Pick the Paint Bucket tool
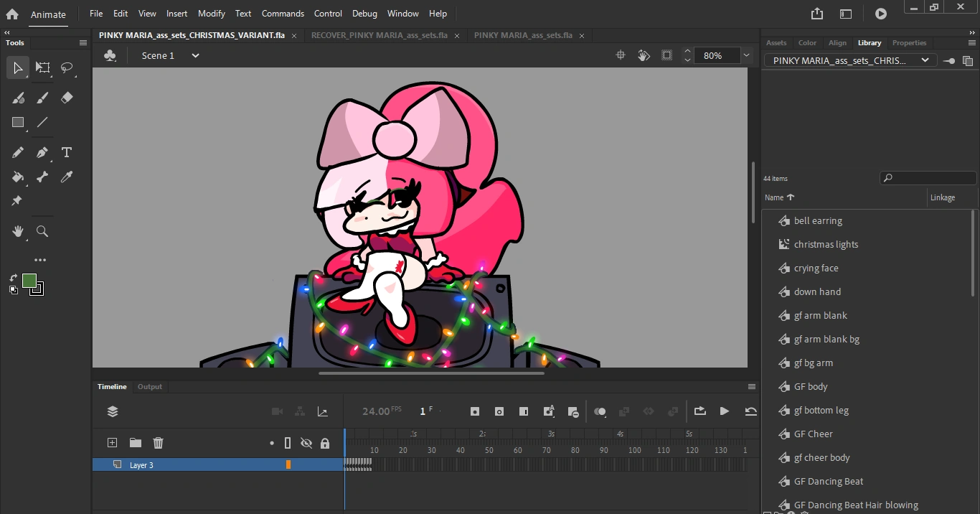 coord(18,177)
